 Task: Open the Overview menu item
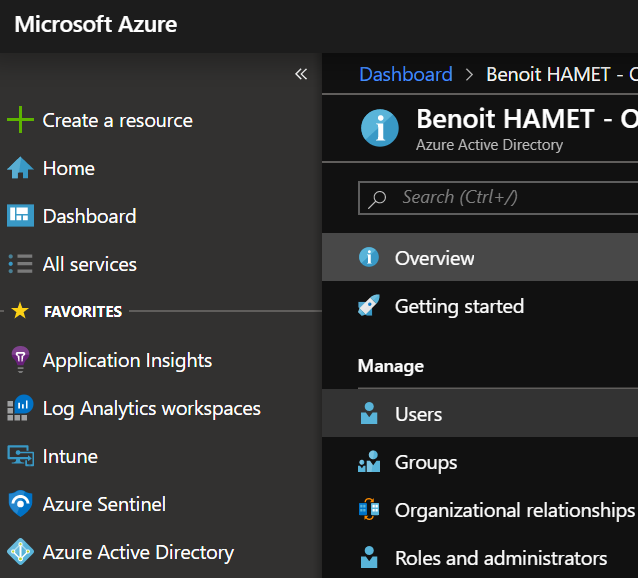[434, 258]
